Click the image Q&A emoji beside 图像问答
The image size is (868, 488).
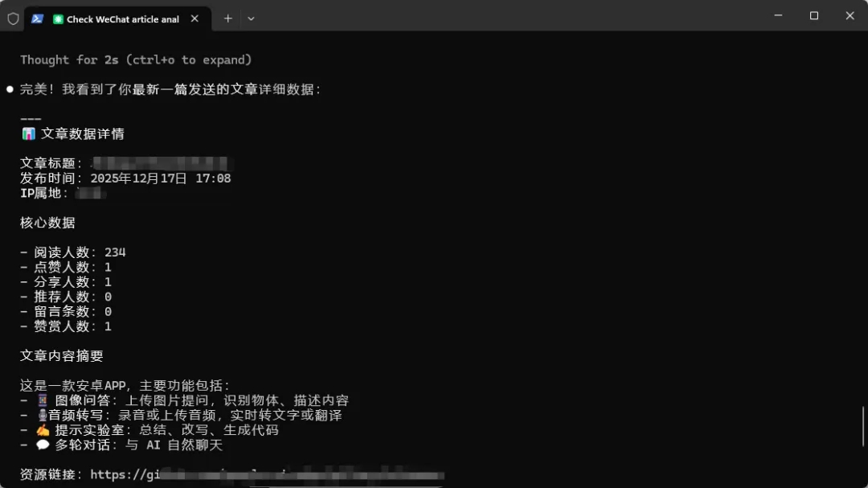point(43,400)
